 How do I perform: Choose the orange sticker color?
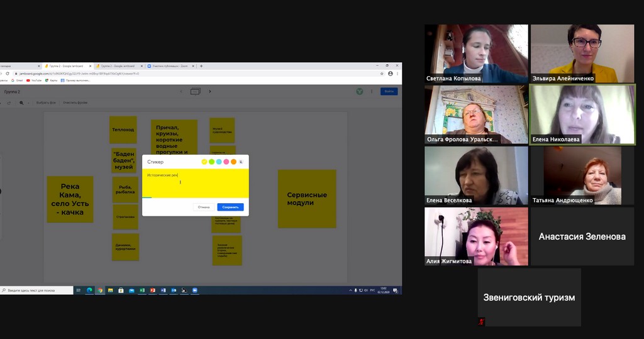[x=233, y=162]
